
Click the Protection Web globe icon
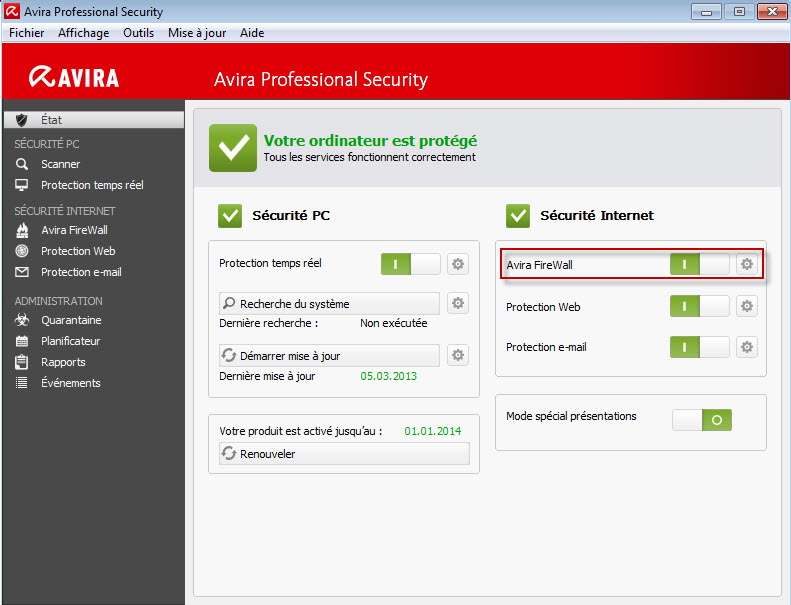click(x=22, y=251)
